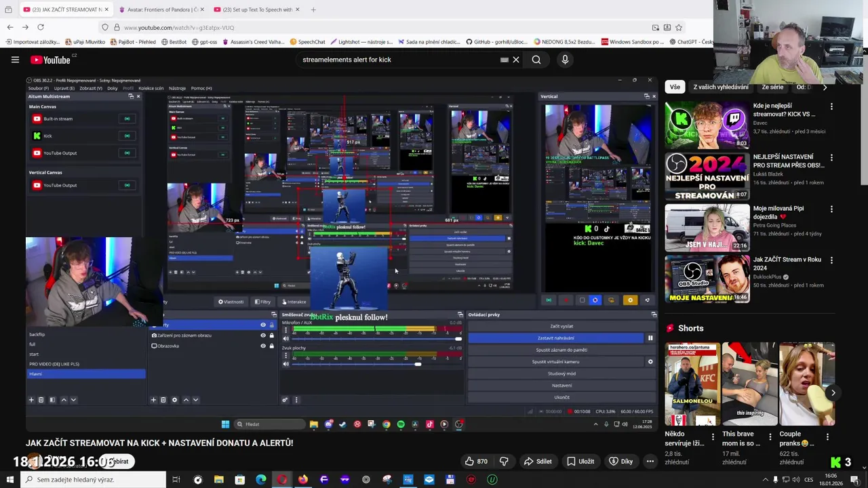Reload the current YouTube page
The image size is (868, 488).
(x=41, y=27)
